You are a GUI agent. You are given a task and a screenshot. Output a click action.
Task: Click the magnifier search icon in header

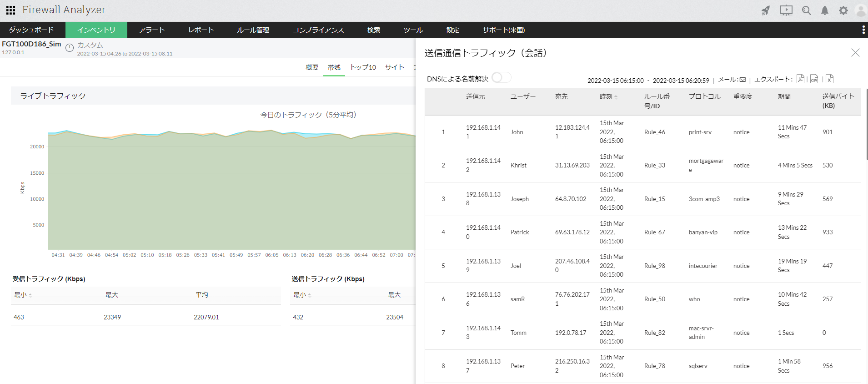tap(806, 10)
